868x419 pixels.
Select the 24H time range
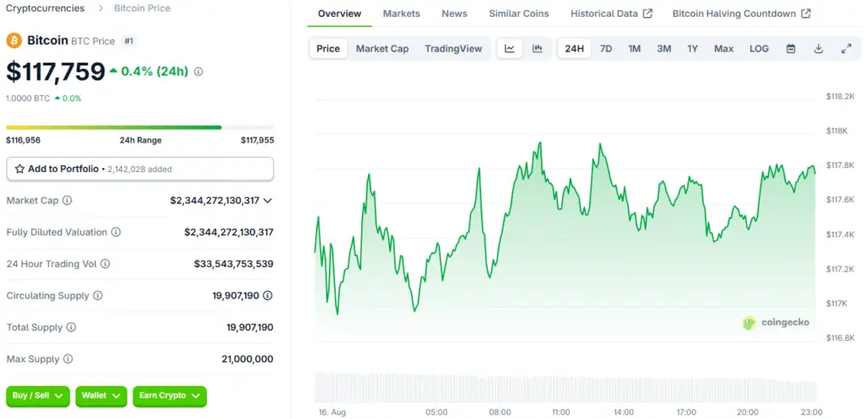(575, 49)
